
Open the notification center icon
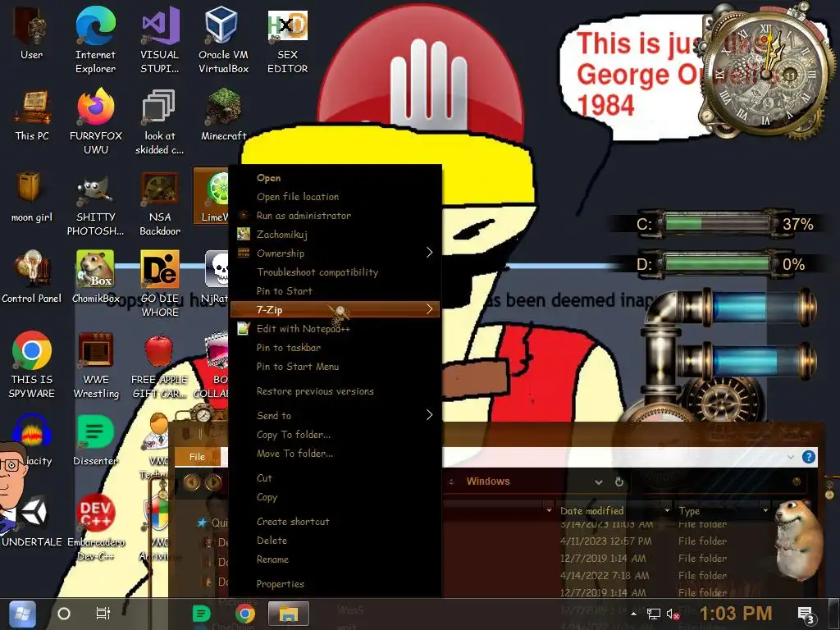(806, 614)
